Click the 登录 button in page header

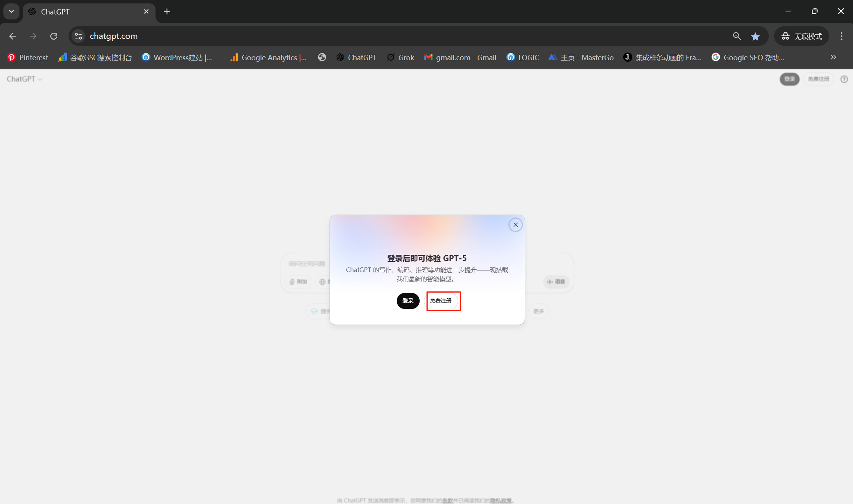789,79
